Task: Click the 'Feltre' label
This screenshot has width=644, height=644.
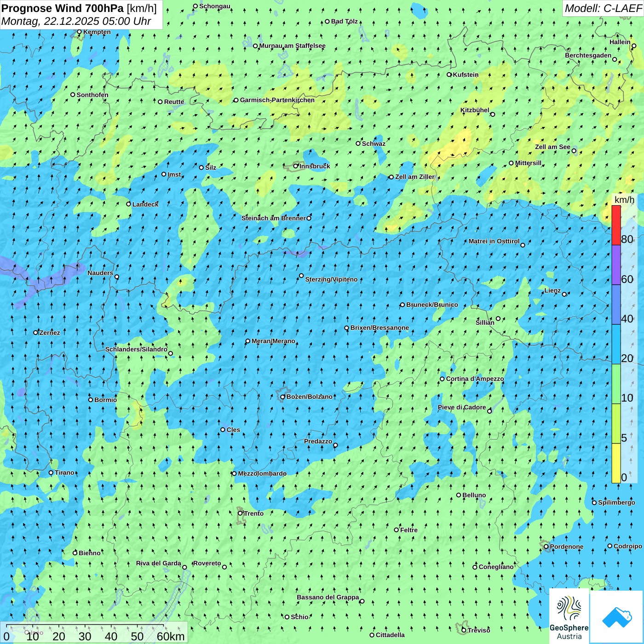Action: click(409, 530)
